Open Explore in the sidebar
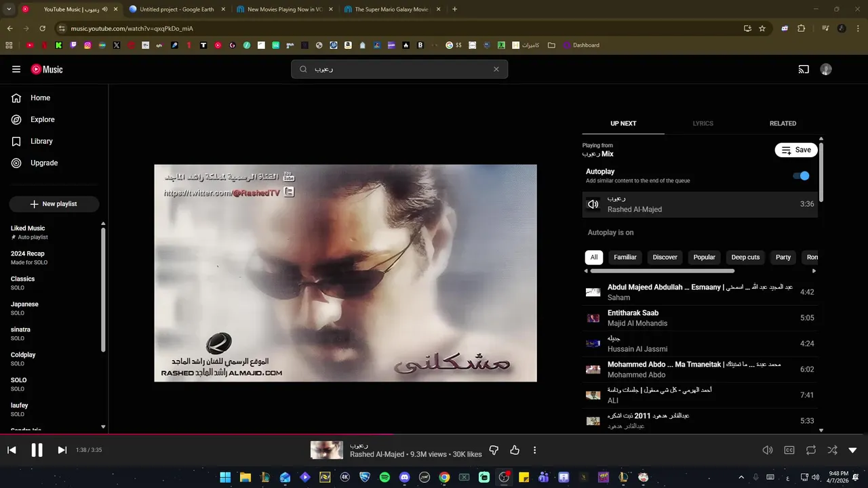The width and height of the screenshot is (868, 488). (54, 119)
